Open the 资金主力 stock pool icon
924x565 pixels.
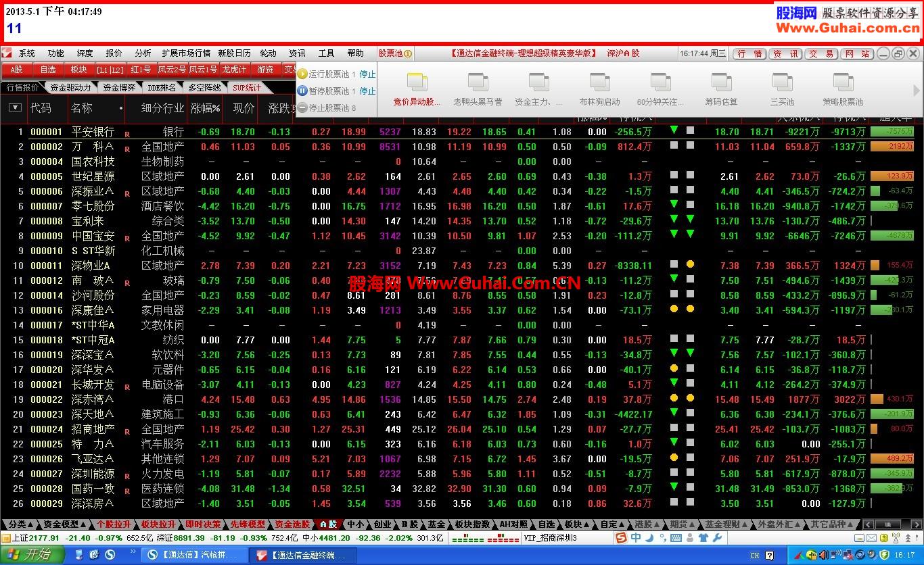coord(539,82)
